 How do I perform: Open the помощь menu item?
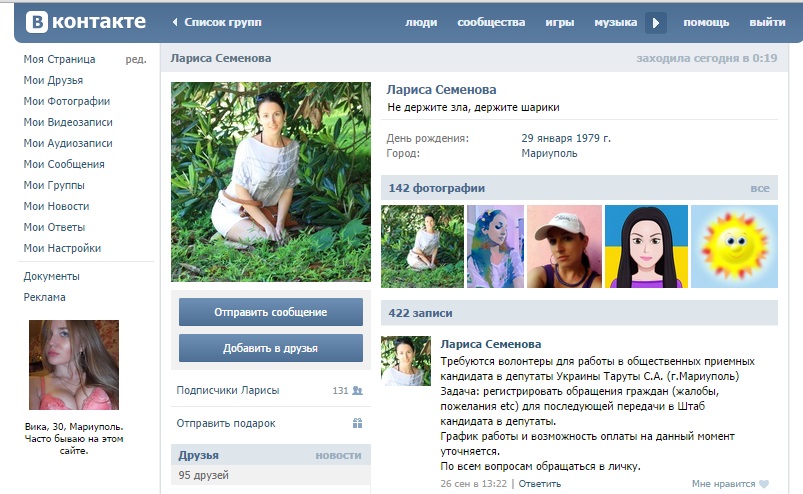pos(706,23)
